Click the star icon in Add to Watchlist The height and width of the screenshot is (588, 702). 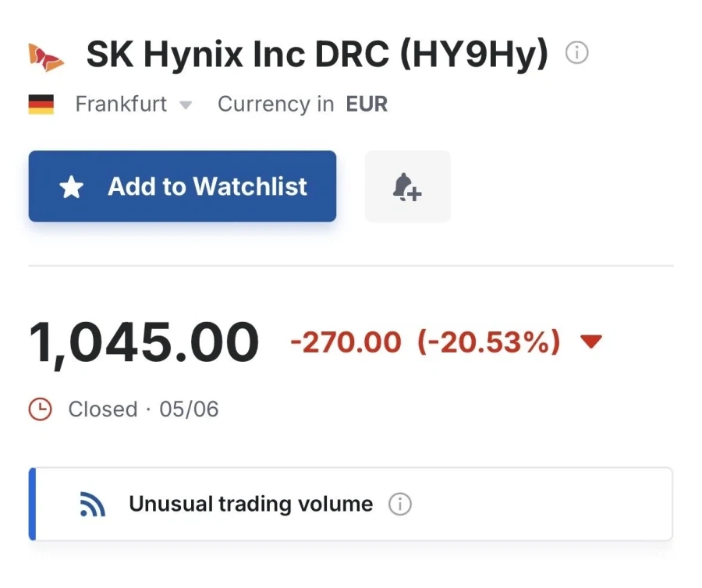pyautogui.click(x=72, y=186)
